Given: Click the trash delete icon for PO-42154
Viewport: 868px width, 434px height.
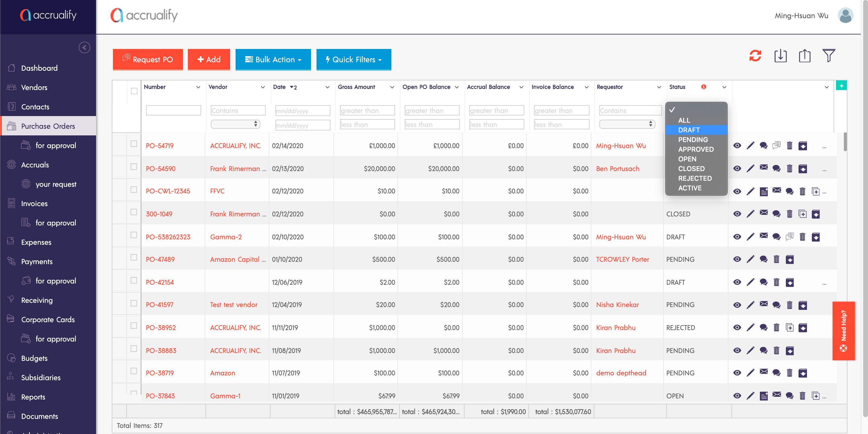Looking at the screenshot, I should pyautogui.click(x=776, y=282).
